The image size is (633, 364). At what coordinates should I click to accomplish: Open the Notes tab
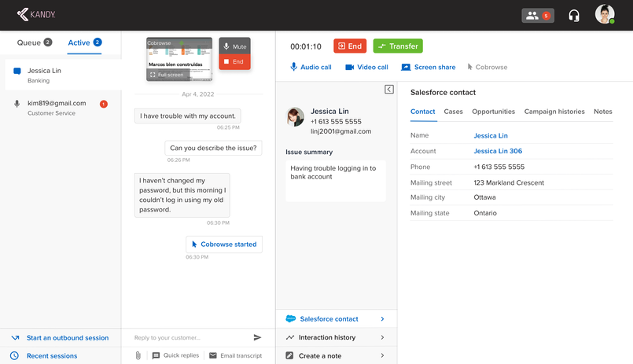602,112
